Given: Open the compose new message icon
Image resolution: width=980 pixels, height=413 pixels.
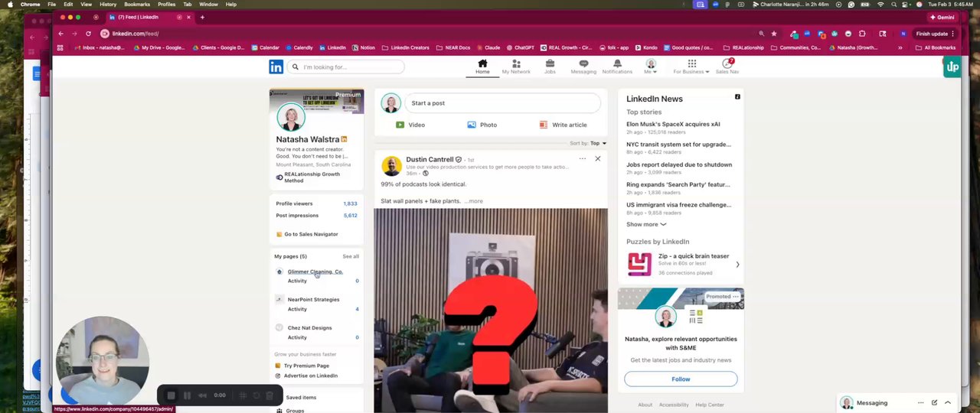Looking at the screenshot, I should (x=934, y=403).
